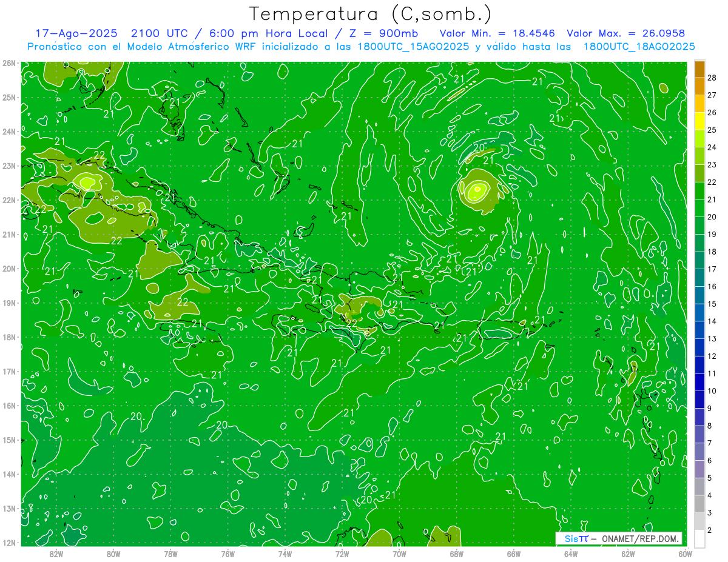Viewport: 728px width, 562px height.
Task: Click the 68W longitude axis label
Action: pos(457,554)
